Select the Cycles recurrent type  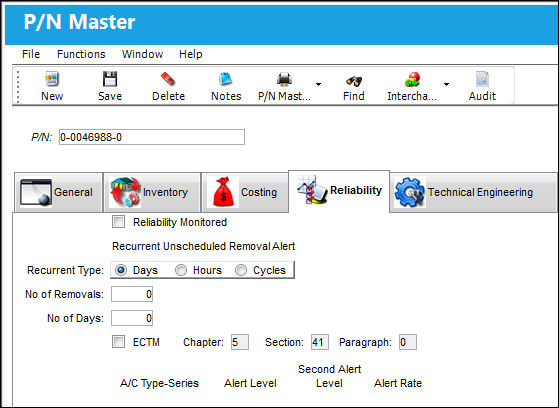point(241,270)
